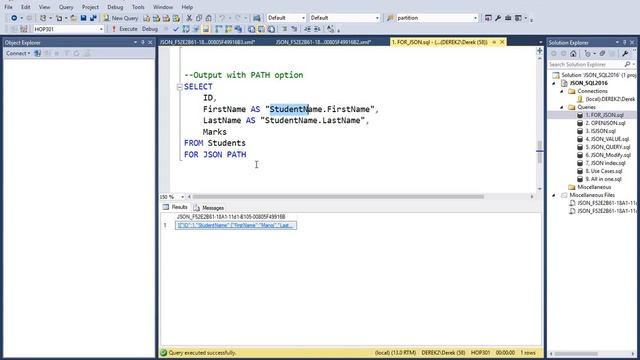Click the Navigate Backward icon
The width and height of the screenshot is (640, 360).
tap(14, 18)
